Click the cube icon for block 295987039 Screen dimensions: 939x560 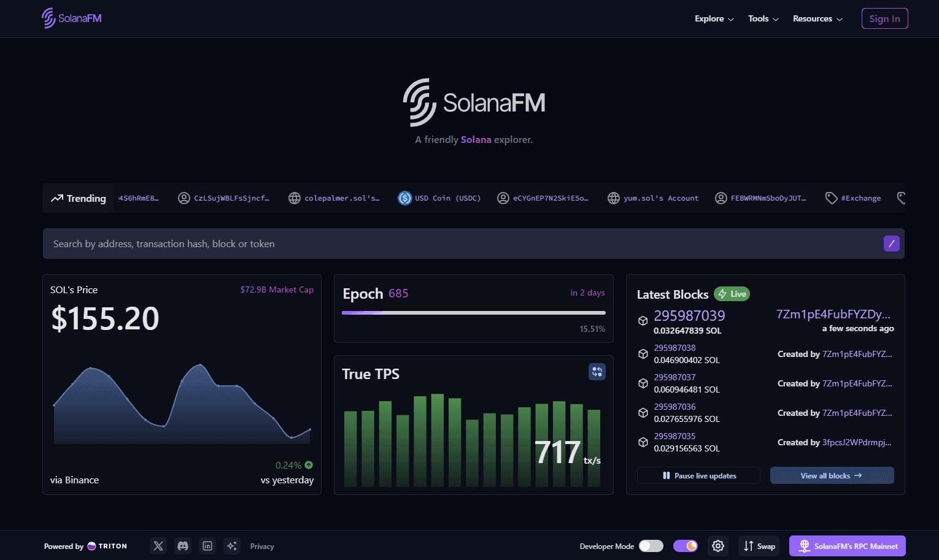pyautogui.click(x=643, y=321)
